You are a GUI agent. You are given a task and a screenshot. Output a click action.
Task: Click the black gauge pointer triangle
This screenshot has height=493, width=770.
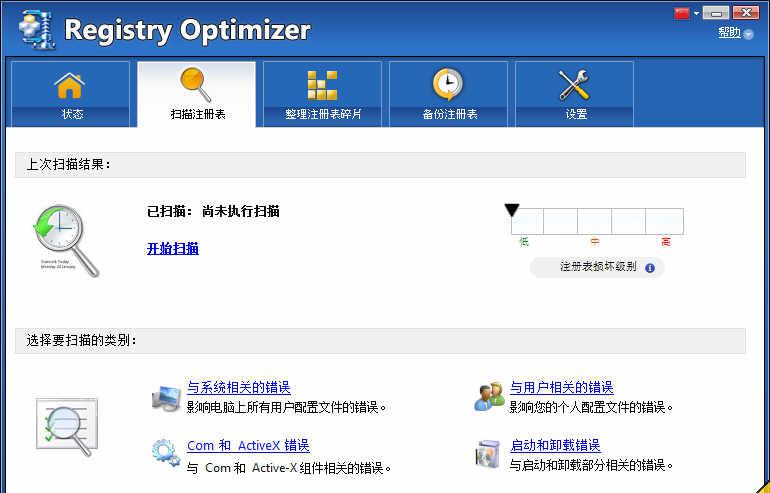512,211
